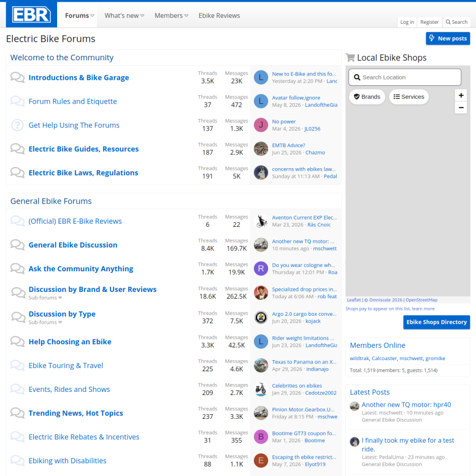Viewport: 476px width, 476px height.
Task: Open avatar beside Argo 2.0 cargo box post
Action: tap(261, 317)
